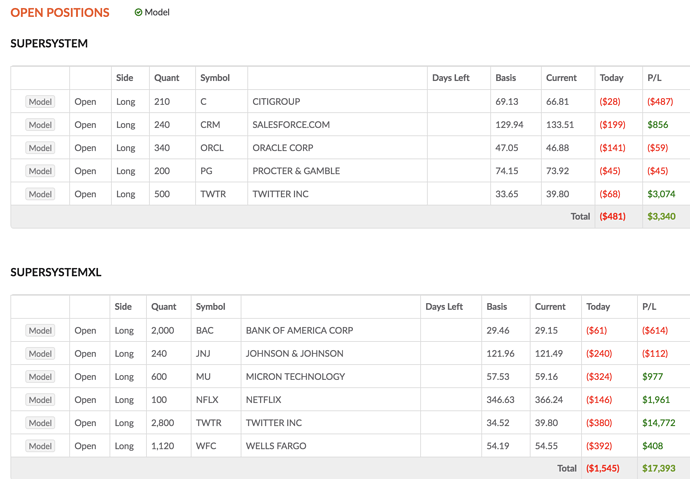Viewport: 690px width, 479px height.
Task: Click Model button in Twitter 500 quantity row
Action: tap(40, 194)
